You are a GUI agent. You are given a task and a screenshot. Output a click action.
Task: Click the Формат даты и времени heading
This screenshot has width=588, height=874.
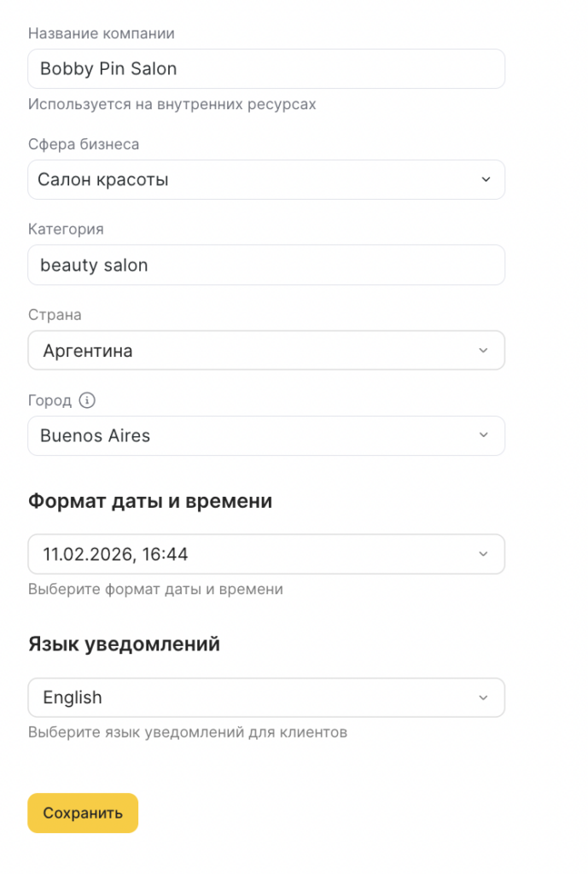(150, 501)
